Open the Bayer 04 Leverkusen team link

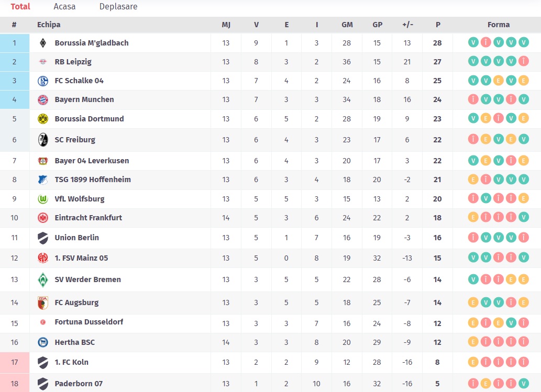(92, 161)
